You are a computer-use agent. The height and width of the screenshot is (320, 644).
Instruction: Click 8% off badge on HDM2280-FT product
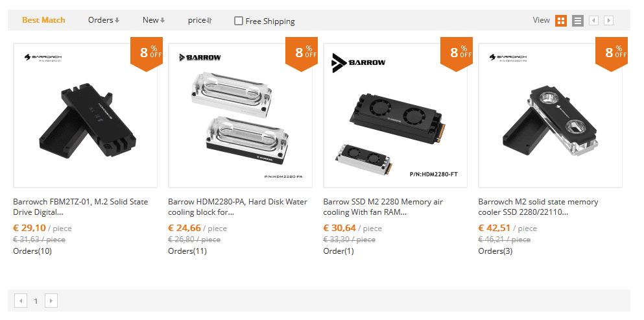click(x=457, y=54)
